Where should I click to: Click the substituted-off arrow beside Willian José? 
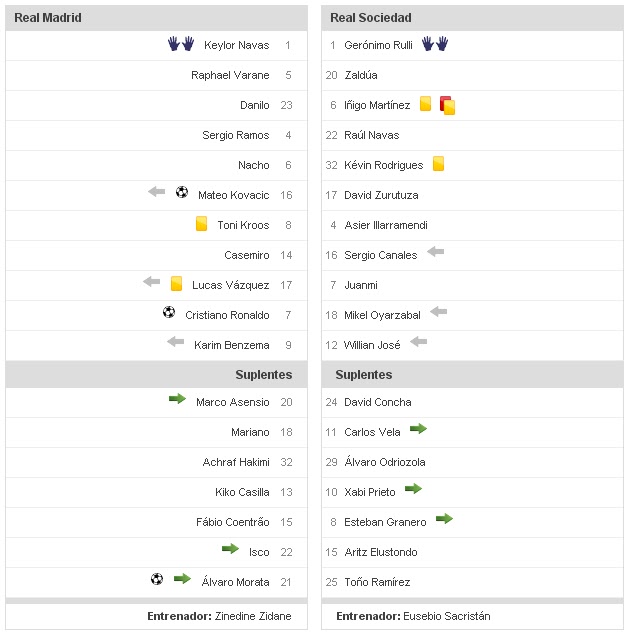pos(418,343)
